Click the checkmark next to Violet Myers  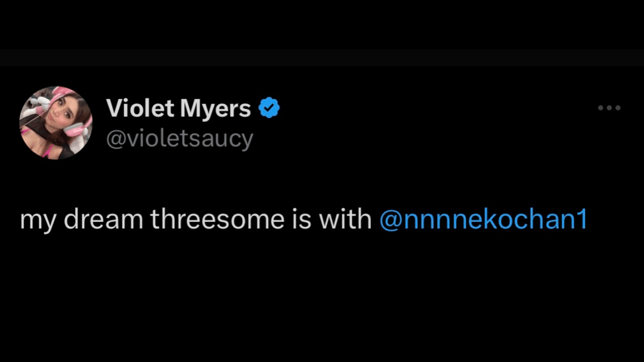(269, 109)
